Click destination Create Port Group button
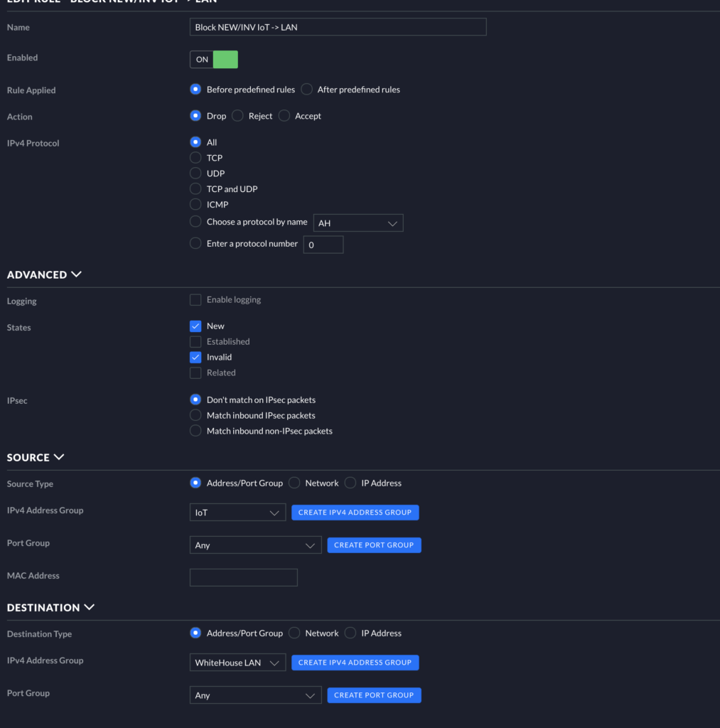Screen dimensions: 720x728 click(x=374, y=695)
